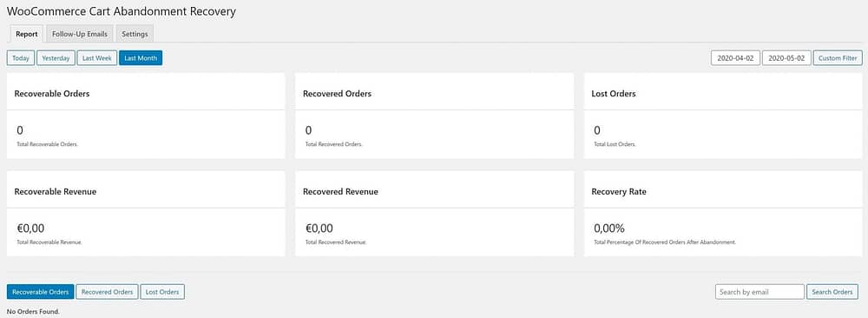Open the Follow-Up Emails tab

(80, 34)
